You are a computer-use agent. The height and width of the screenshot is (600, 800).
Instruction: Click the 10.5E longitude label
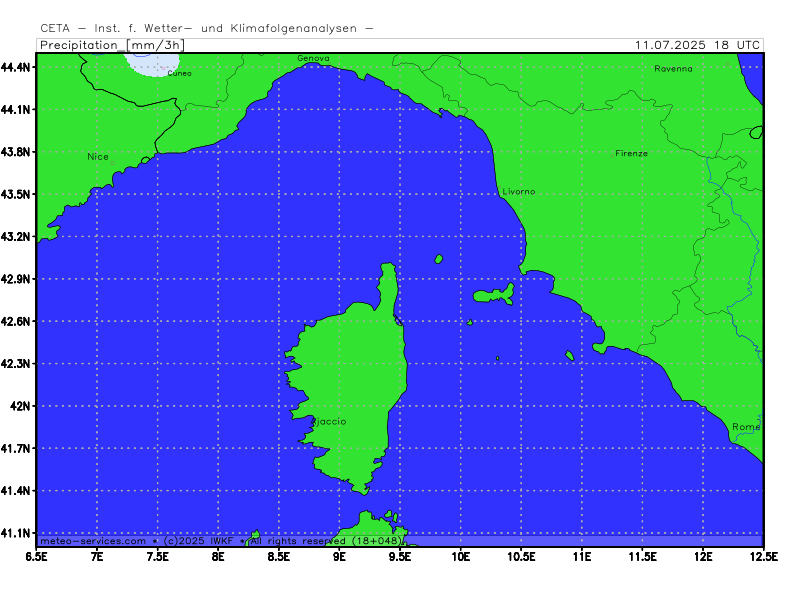[521, 557]
